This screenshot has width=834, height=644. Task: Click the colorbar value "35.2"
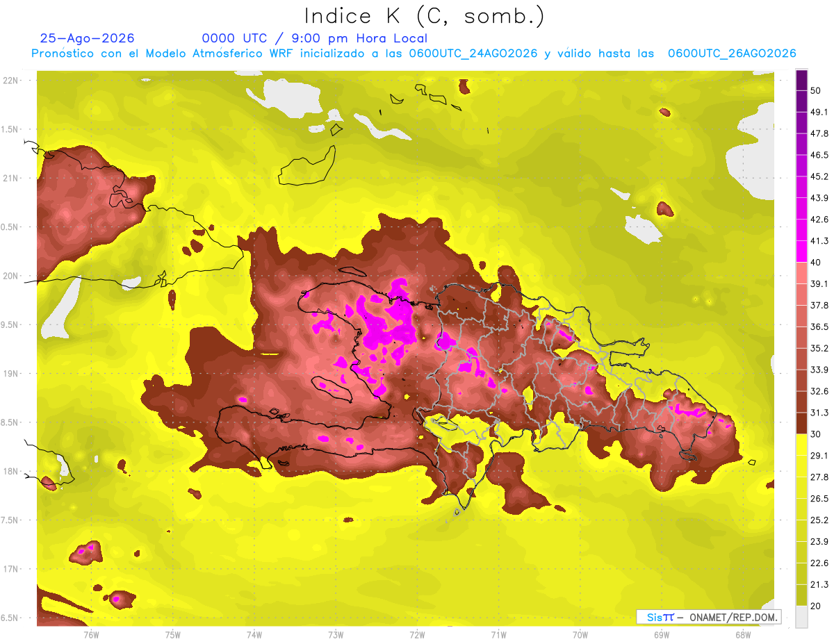(x=819, y=348)
